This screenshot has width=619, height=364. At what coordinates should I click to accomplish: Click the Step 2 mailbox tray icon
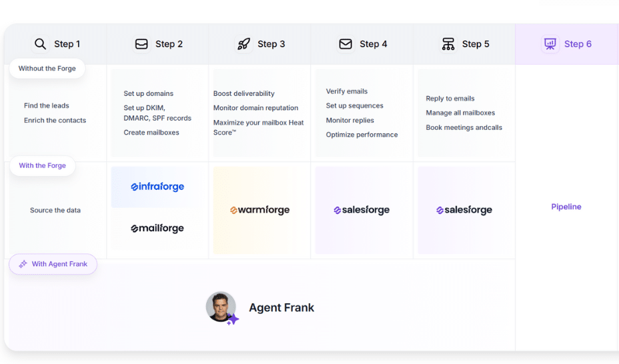point(141,44)
